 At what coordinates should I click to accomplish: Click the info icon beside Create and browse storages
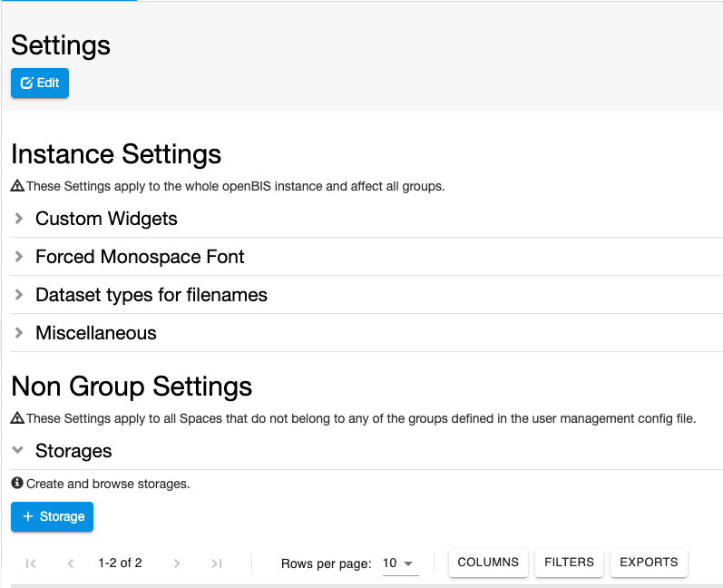tap(17, 483)
